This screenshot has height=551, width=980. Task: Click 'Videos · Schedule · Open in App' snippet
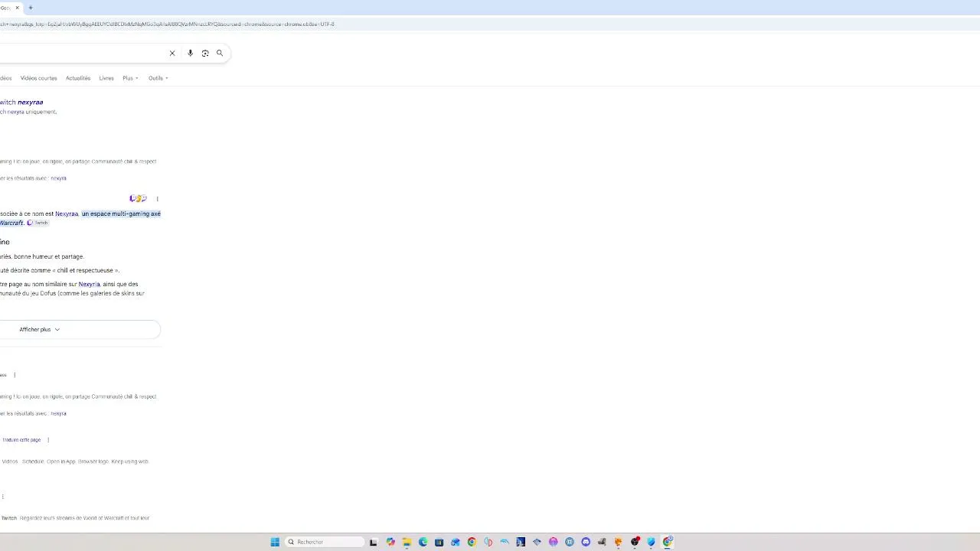tap(75, 461)
